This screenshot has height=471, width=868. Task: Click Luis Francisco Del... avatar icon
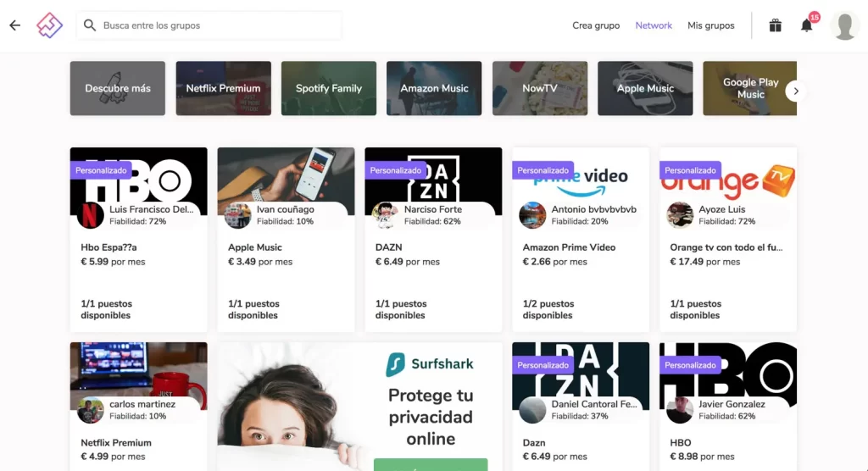click(90, 215)
